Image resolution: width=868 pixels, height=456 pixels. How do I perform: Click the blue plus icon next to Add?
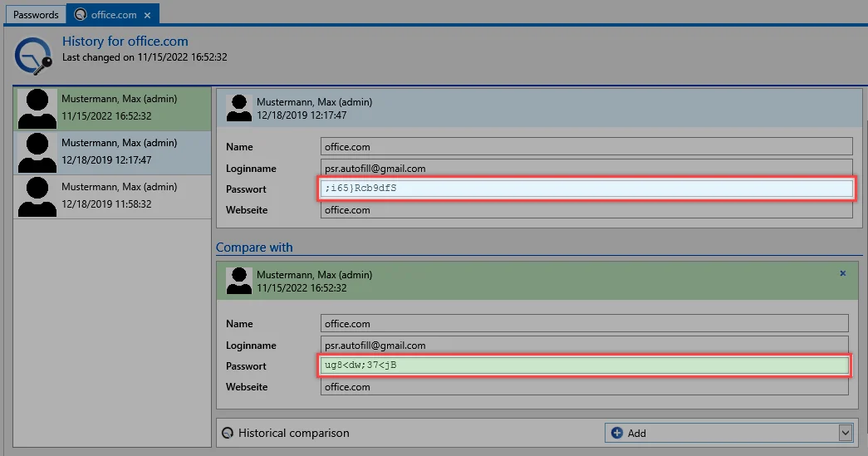click(616, 433)
